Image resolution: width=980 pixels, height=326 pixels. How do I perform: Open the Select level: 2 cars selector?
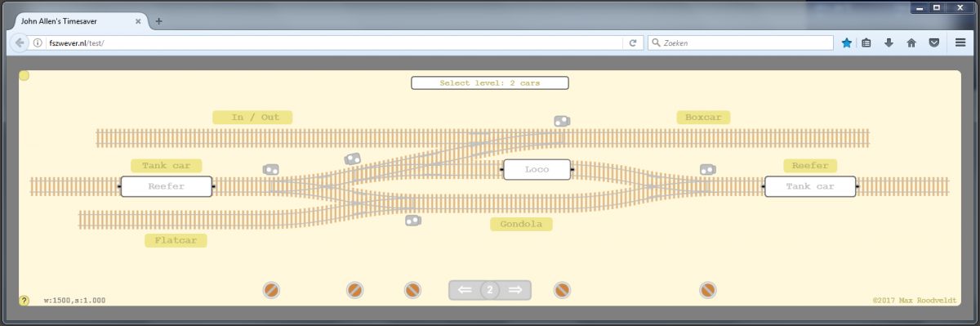[489, 83]
